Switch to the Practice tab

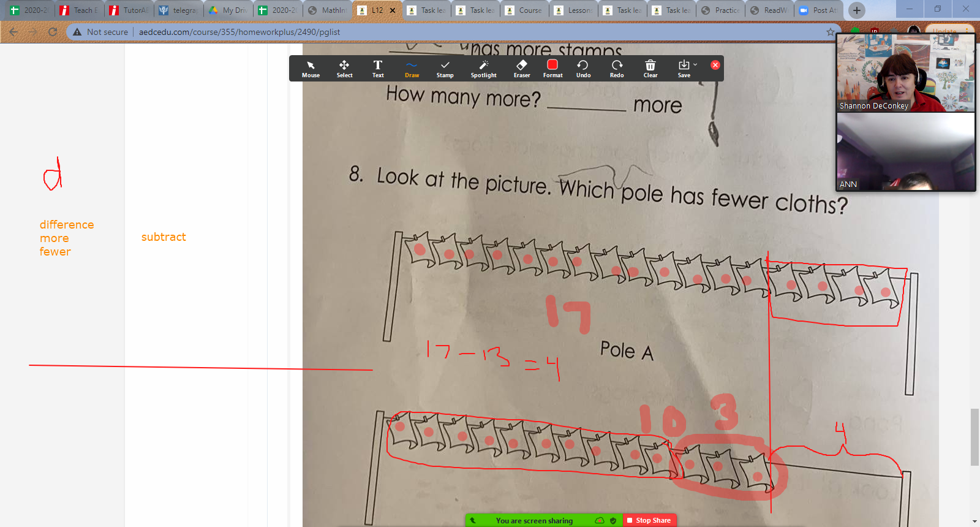click(x=721, y=10)
